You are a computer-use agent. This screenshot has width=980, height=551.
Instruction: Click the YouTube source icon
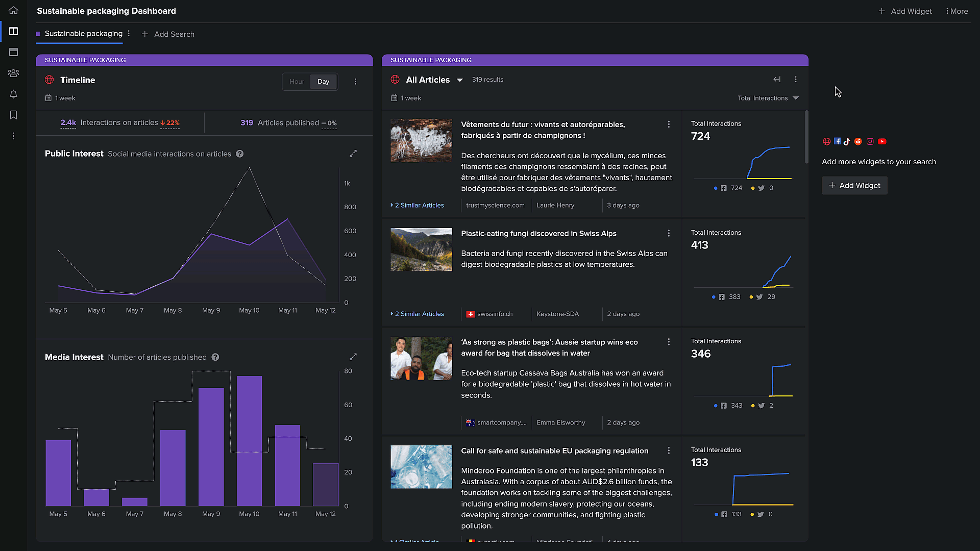pyautogui.click(x=882, y=141)
